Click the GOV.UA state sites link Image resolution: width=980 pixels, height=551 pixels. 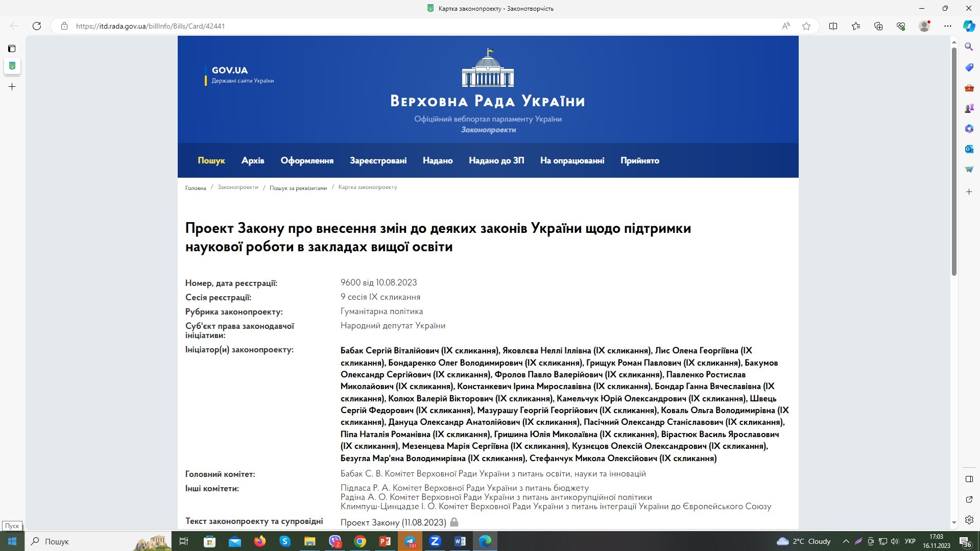pos(240,75)
